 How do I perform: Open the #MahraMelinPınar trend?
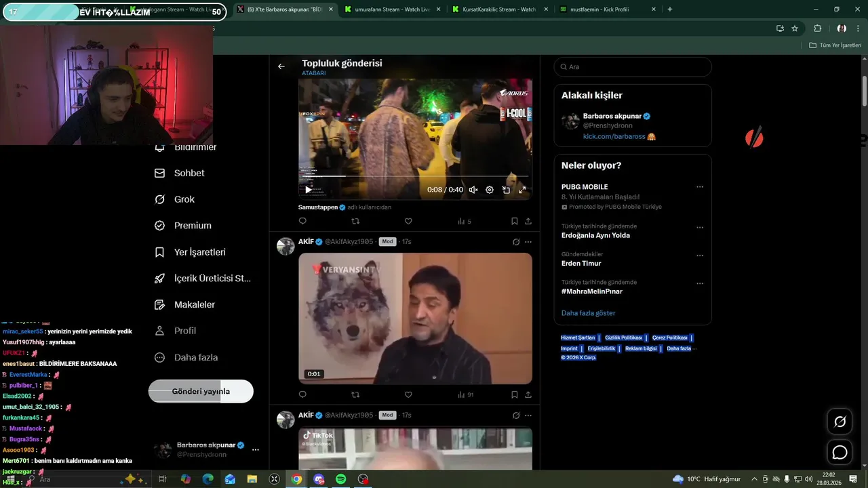[x=591, y=291]
